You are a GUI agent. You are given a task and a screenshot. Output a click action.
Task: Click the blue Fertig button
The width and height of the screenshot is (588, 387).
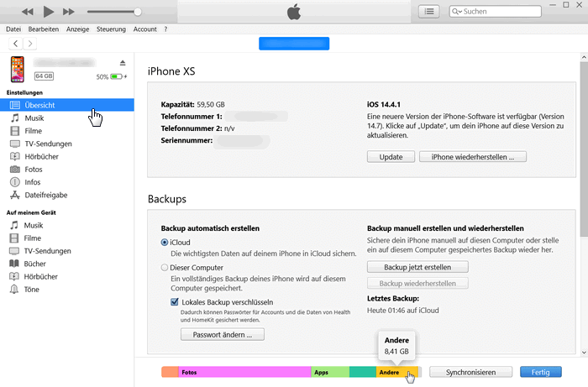tap(541, 372)
